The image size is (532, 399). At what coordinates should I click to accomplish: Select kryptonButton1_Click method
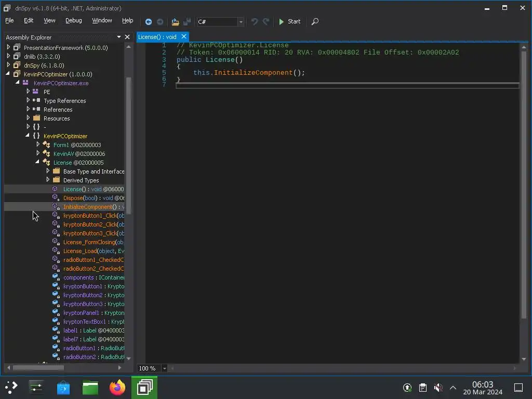coord(94,216)
